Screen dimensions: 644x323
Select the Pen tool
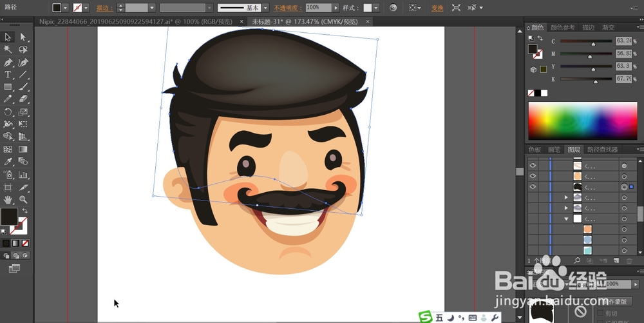tap(8, 63)
